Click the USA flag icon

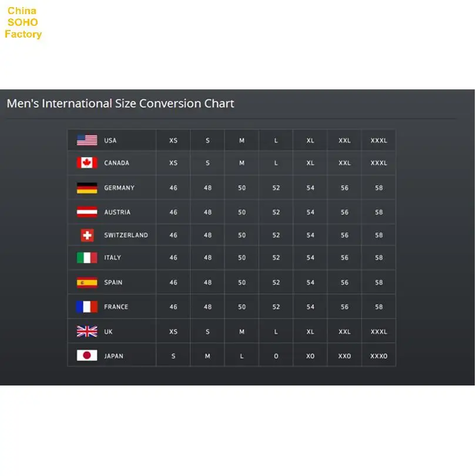tap(87, 140)
